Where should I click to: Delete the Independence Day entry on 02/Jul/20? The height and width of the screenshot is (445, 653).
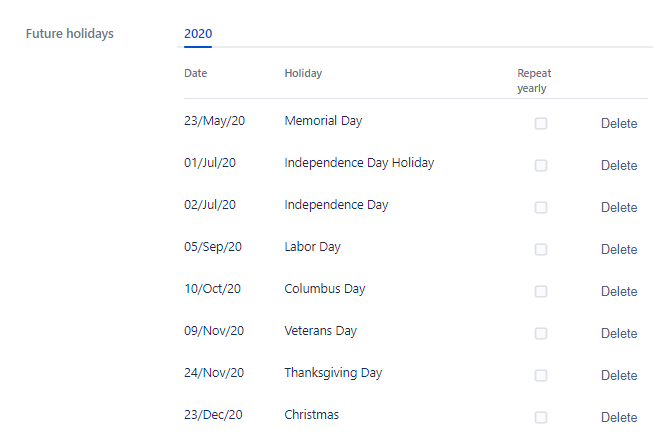click(618, 208)
